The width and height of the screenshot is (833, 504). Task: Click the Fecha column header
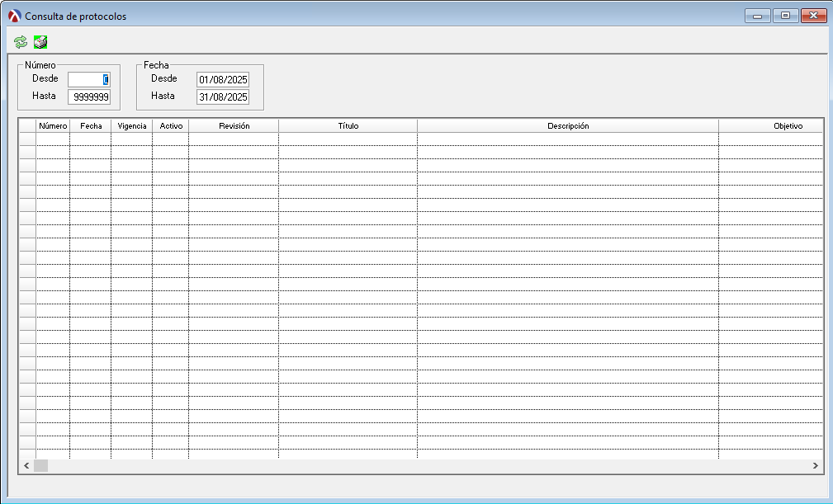[91, 126]
